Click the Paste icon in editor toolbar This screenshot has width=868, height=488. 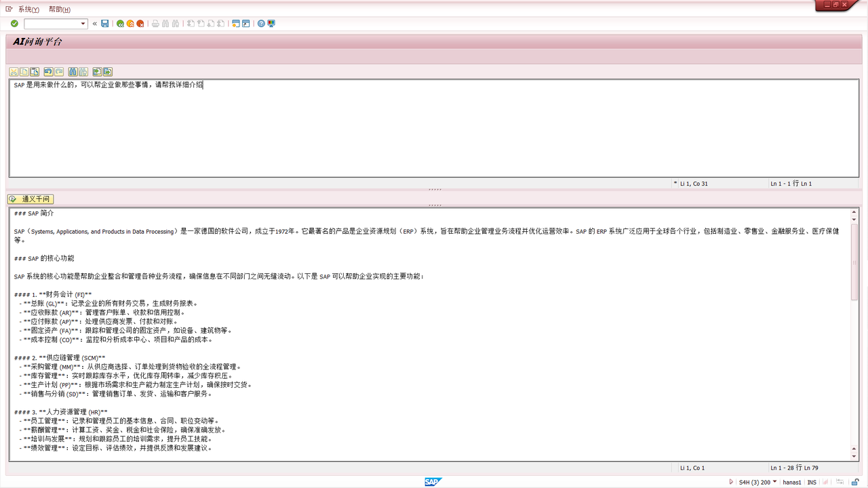[x=34, y=72]
